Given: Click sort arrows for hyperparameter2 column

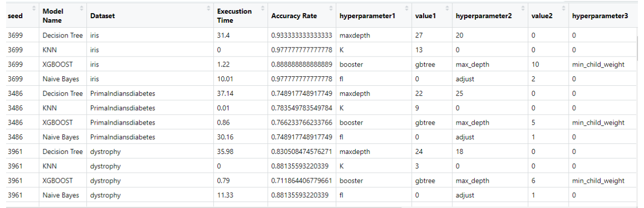Looking at the screenshot, I should coord(523,8).
